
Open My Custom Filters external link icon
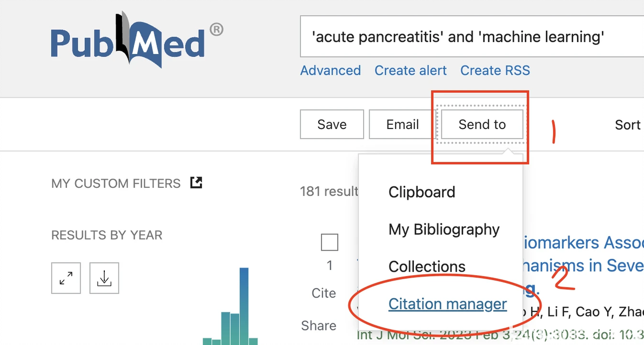[x=196, y=183]
